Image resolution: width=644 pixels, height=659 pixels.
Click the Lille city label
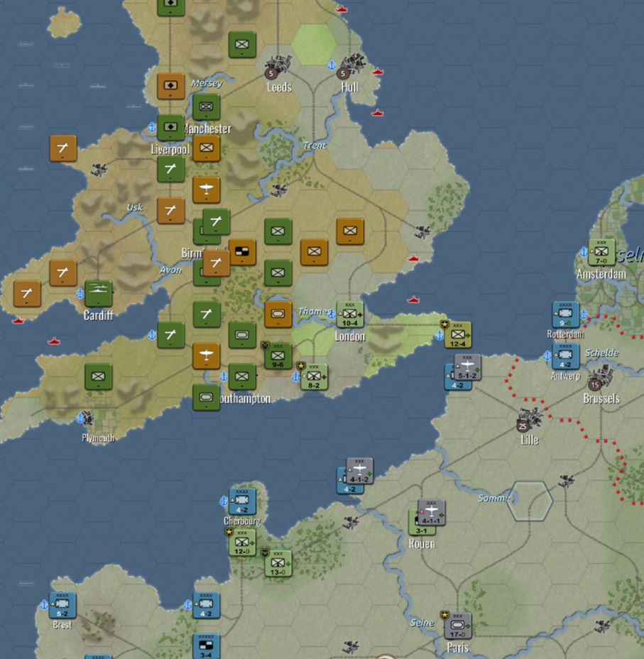[530, 440]
